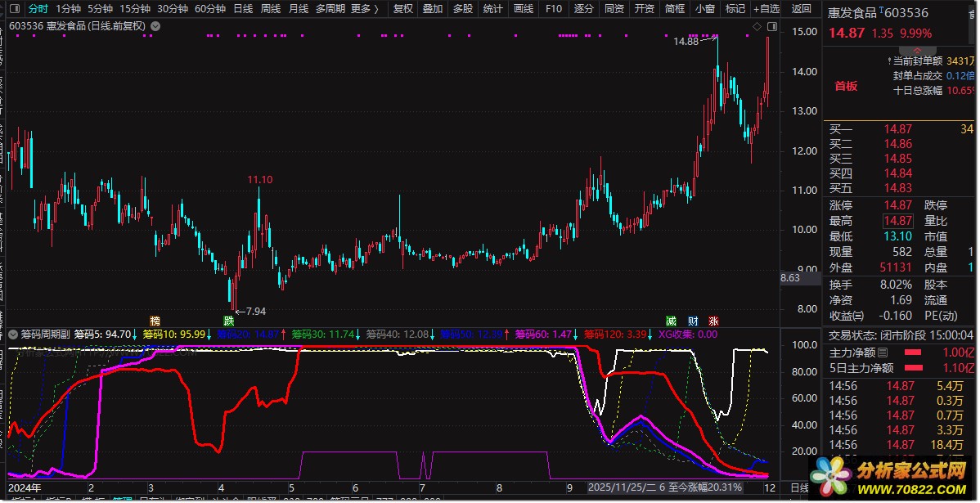The width and height of the screenshot is (980, 503).
Task: Click the 惠发食品 603536 stock title
Action: coord(878,12)
